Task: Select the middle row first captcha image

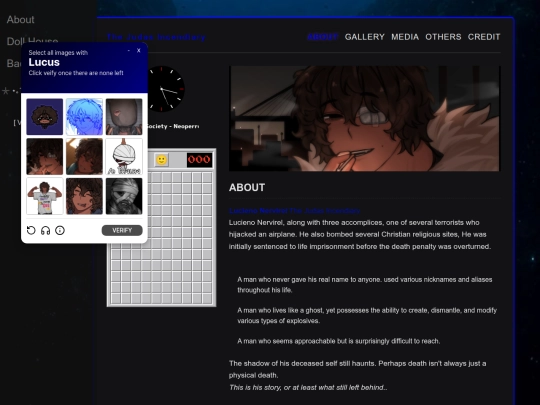Action: pyautogui.click(x=45, y=156)
